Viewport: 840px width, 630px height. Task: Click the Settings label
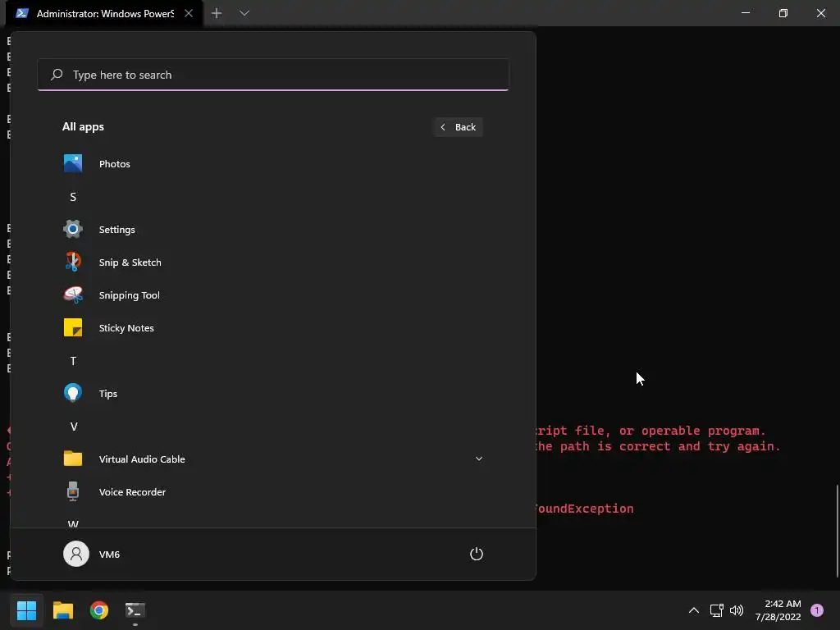pos(116,230)
